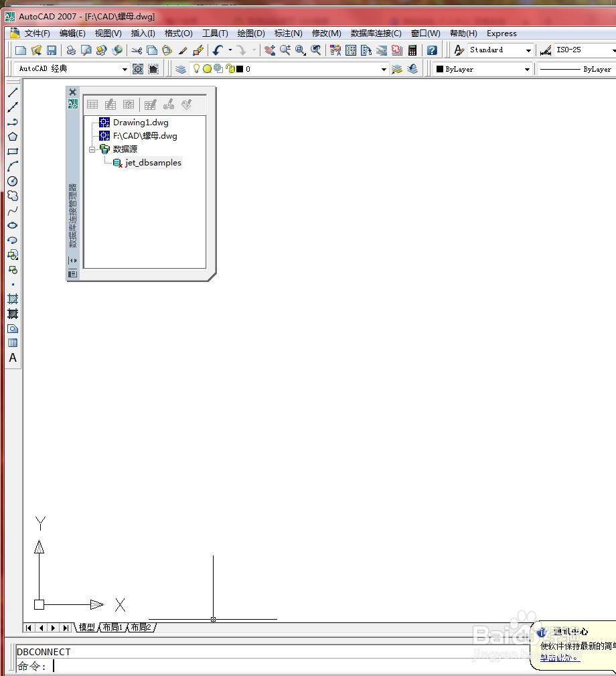
Task: Open the layer list dropdown
Action: [384, 69]
